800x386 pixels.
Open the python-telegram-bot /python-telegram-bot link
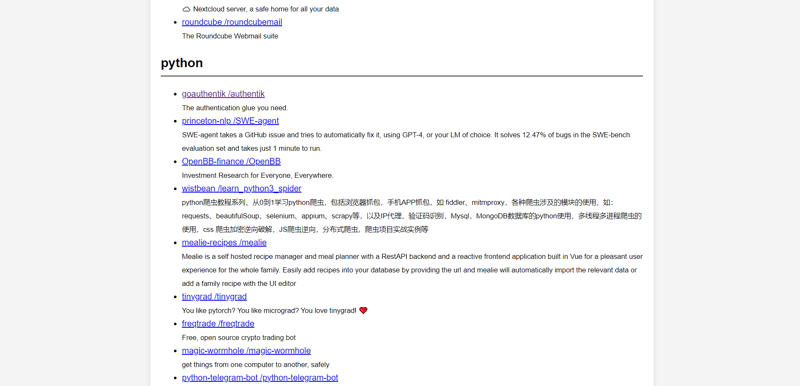coord(260,378)
